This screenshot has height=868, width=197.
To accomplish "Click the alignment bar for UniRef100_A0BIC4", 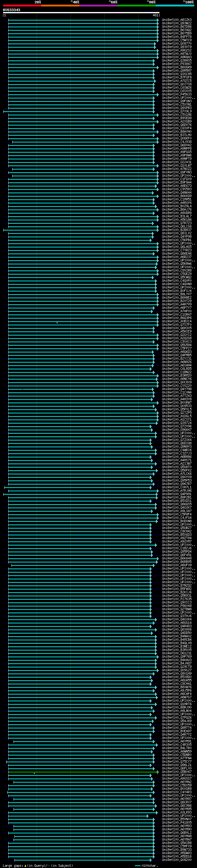I will click(x=83, y=321).
